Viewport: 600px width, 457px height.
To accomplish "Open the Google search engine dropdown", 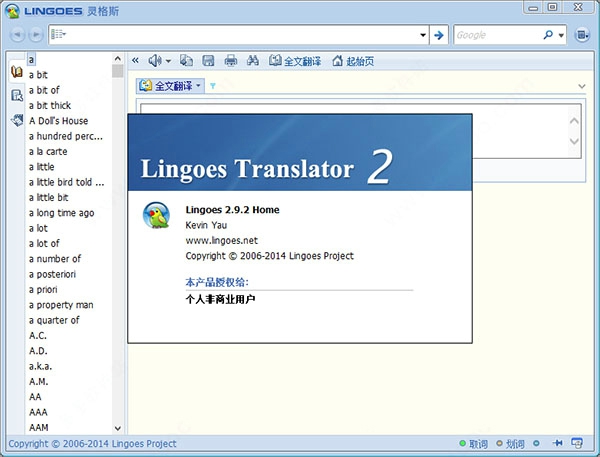I will click(560, 35).
